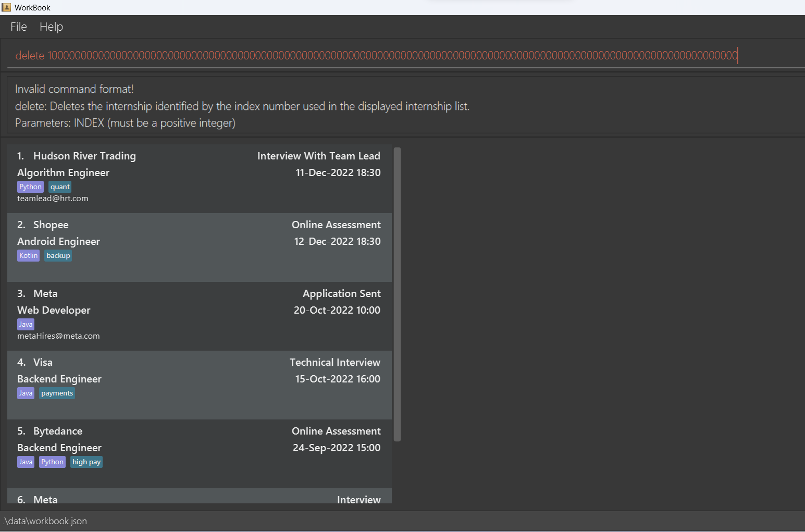Click the Interview stage of entry 6
The width and height of the screenshot is (805, 532).
point(359,499)
